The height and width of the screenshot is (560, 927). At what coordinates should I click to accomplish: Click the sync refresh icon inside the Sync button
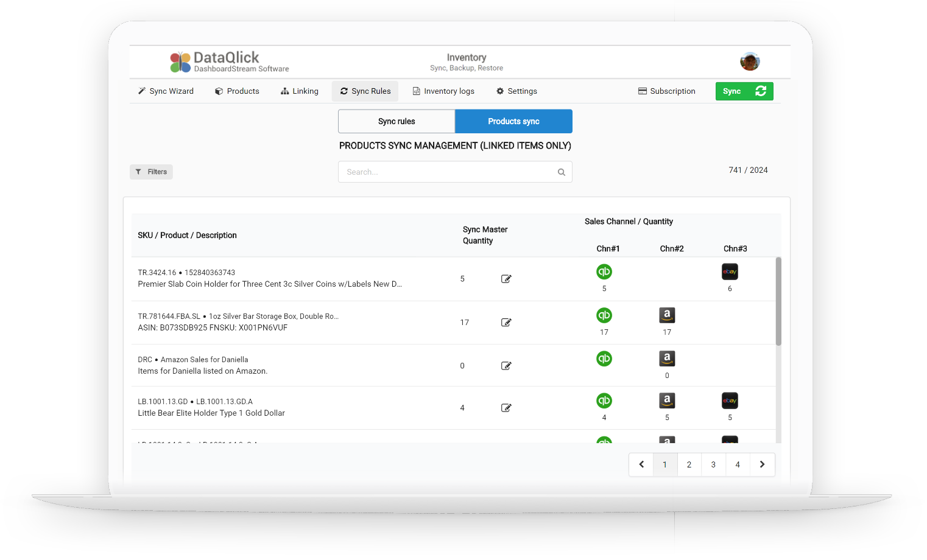pyautogui.click(x=760, y=91)
